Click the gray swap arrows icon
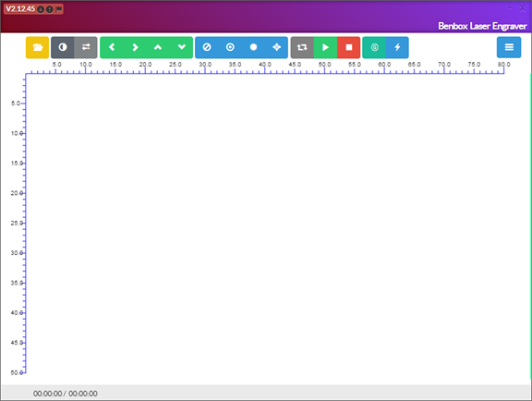532x401 pixels. coord(86,47)
